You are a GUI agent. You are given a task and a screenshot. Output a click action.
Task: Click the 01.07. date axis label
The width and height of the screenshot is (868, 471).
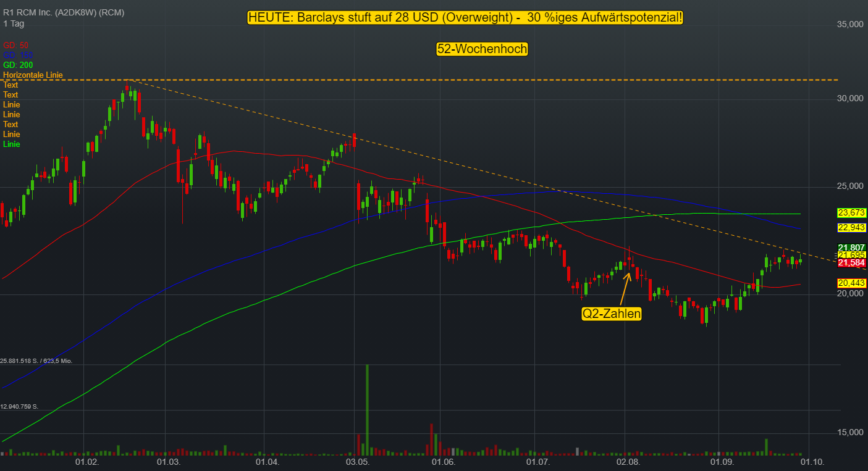click(x=538, y=462)
